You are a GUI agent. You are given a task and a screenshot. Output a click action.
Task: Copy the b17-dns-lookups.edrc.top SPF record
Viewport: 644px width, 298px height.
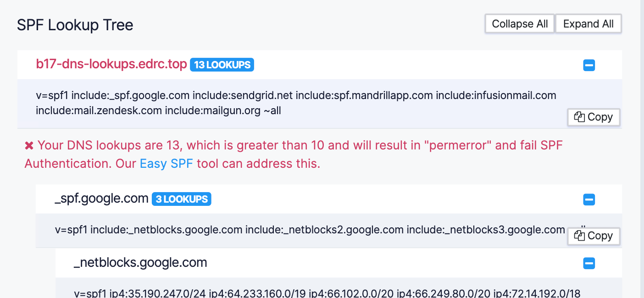[x=594, y=117]
